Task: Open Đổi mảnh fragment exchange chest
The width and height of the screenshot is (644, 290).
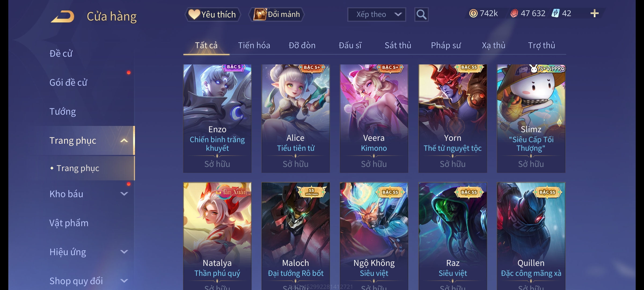Action: [277, 15]
